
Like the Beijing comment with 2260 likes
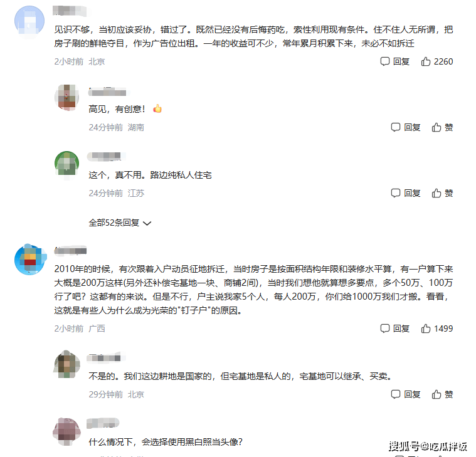[437, 61]
